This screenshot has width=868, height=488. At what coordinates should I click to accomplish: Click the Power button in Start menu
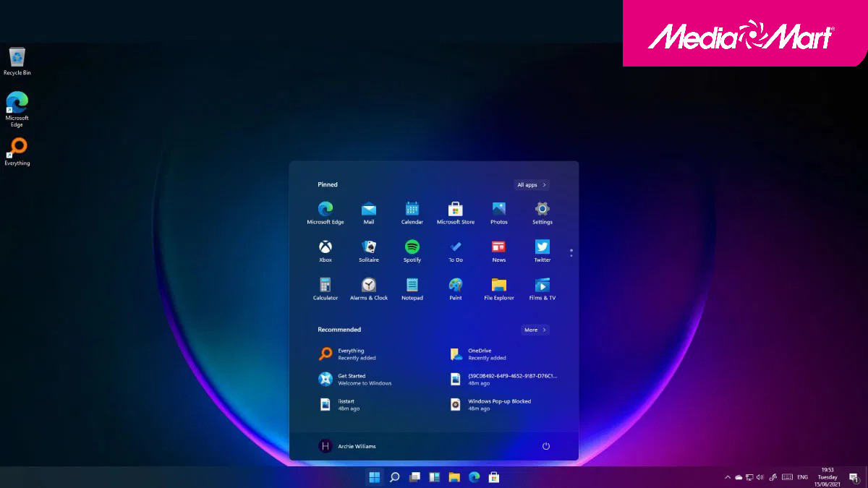546,446
